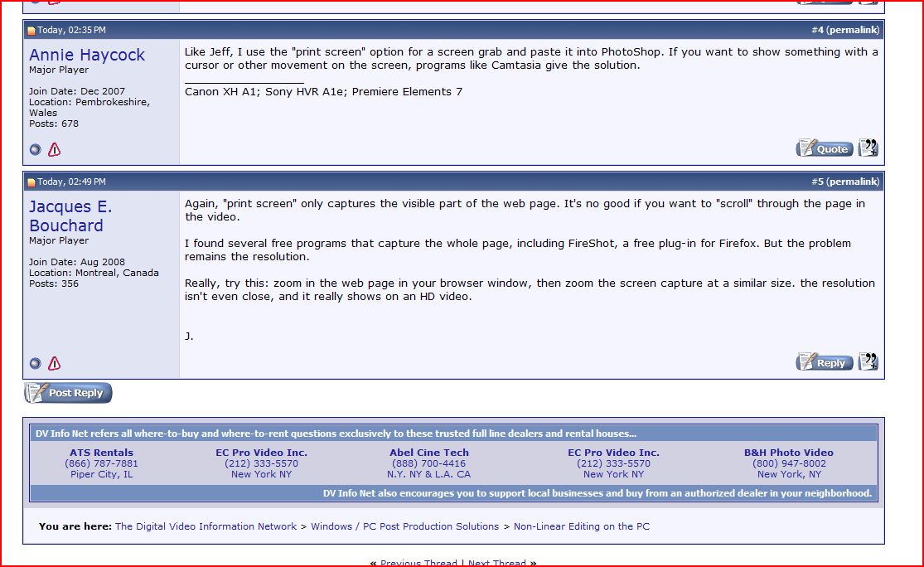The height and width of the screenshot is (567, 924).
Task: Click the online status icon under Jacques E. Bouchard
Action: pyautogui.click(x=35, y=363)
